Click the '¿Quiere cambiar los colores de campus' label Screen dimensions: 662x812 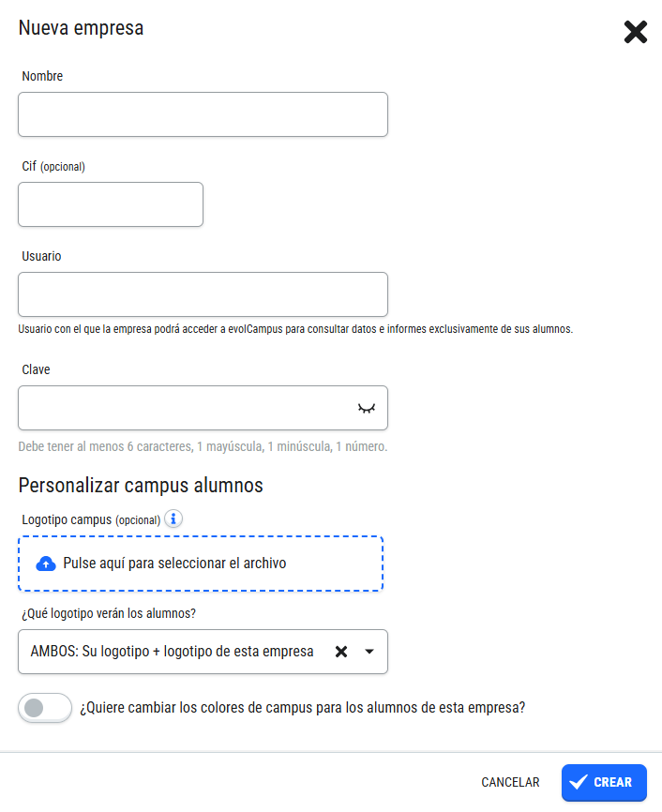(303, 708)
